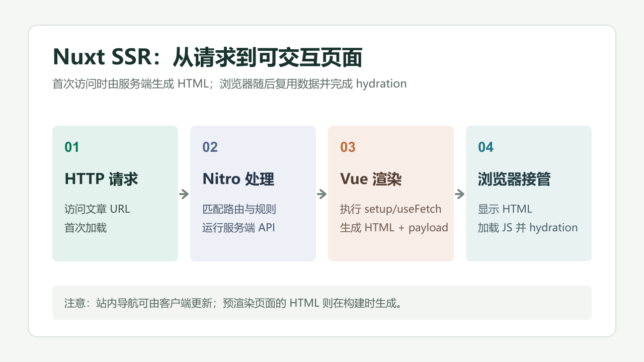The width and height of the screenshot is (644, 362).
Task: Click the line "首次加载"
Action: click(86, 227)
